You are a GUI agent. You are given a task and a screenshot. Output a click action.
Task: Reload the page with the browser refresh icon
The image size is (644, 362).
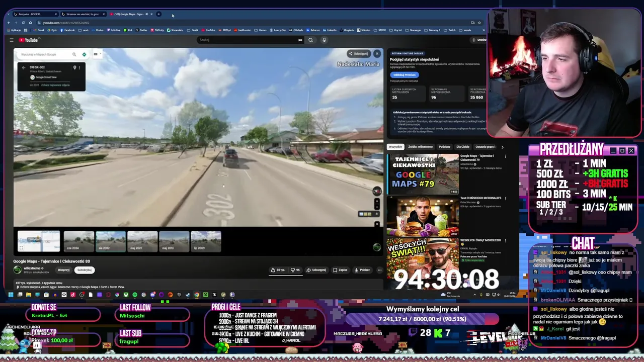23,23
